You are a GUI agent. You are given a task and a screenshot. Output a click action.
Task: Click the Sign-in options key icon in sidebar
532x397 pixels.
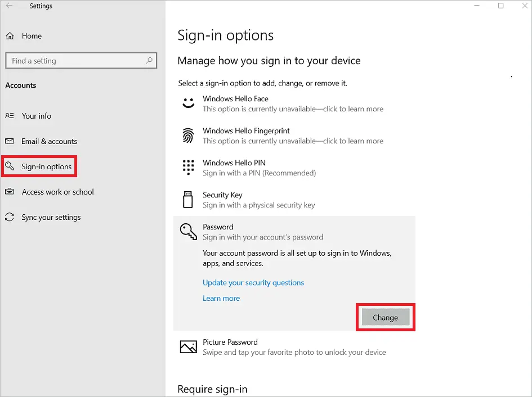[10, 166]
